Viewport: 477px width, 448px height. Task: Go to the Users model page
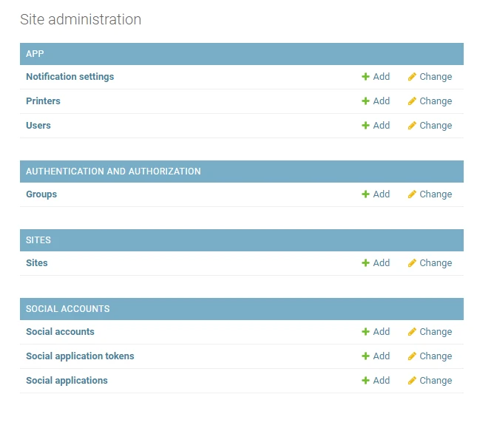(x=38, y=126)
